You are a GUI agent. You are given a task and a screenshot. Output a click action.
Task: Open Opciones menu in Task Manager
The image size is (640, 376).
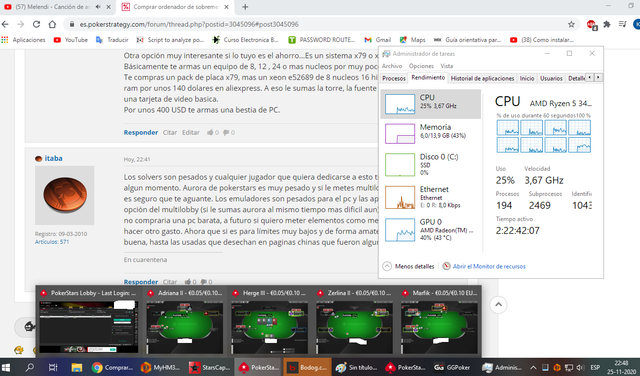pyautogui.click(x=421, y=66)
